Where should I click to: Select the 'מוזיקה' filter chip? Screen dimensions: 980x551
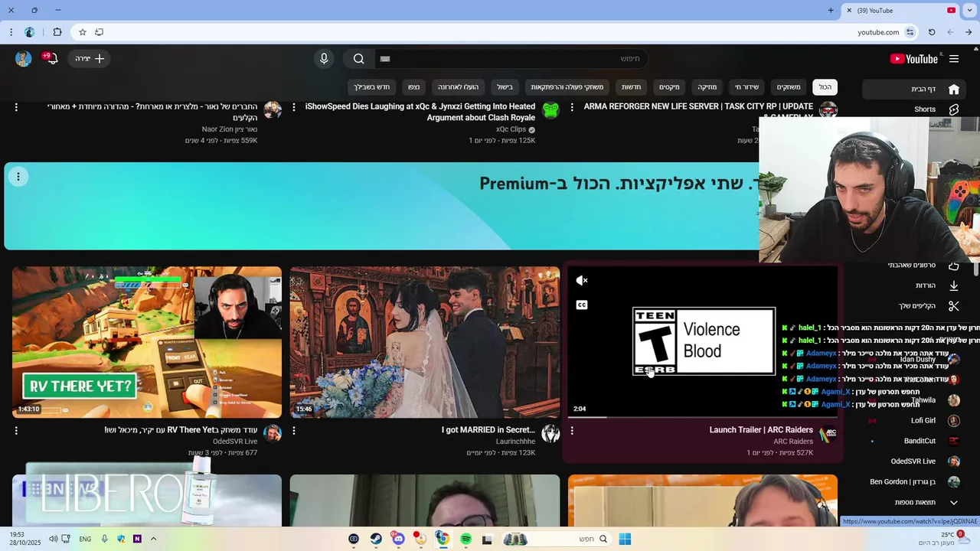[707, 87]
